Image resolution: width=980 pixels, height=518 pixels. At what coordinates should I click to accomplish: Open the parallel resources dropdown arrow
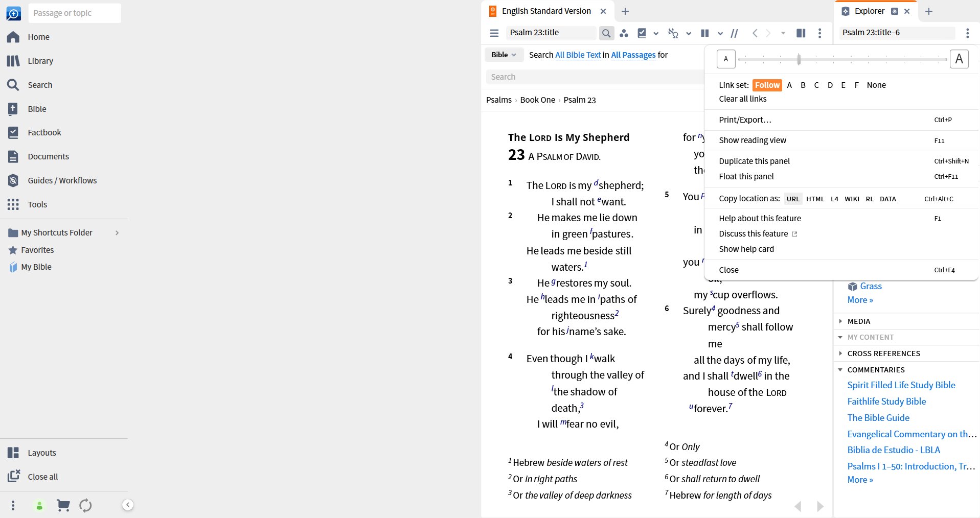(720, 34)
